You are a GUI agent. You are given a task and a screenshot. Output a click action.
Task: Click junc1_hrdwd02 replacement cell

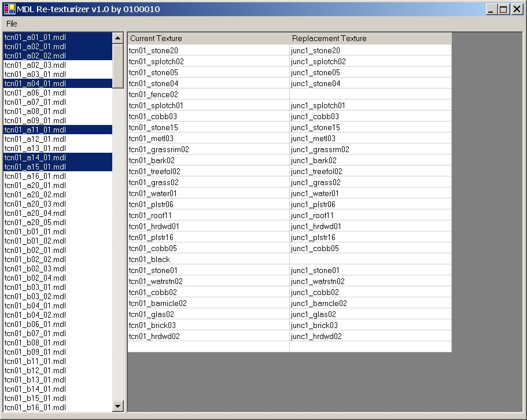point(370,336)
